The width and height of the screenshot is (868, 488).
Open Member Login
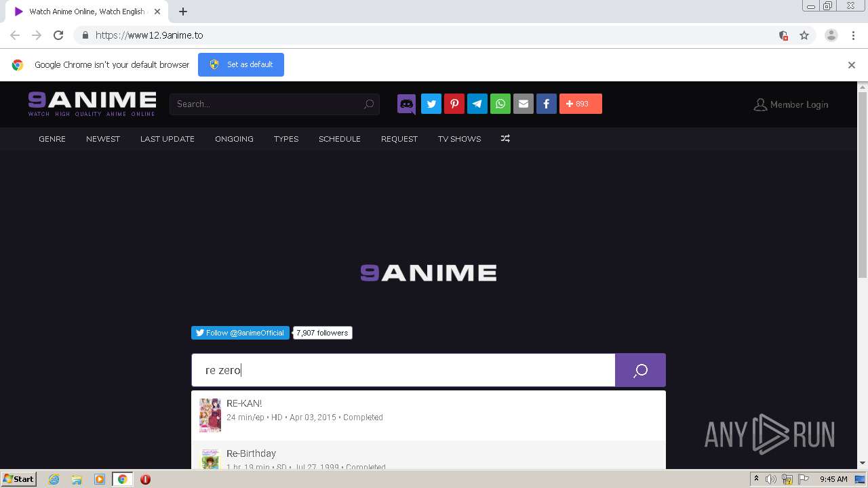click(791, 104)
